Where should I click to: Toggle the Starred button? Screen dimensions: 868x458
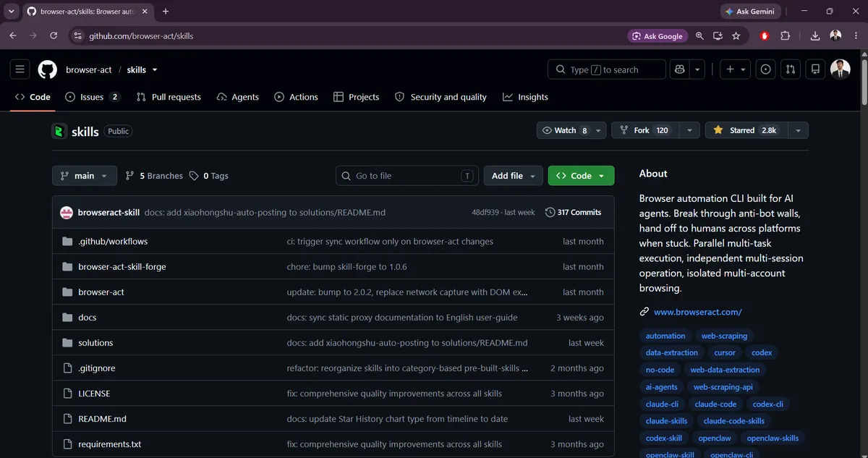(x=745, y=130)
